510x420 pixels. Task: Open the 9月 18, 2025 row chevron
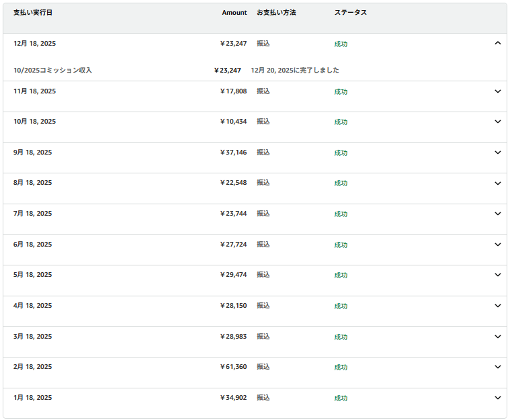tap(497, 153)
